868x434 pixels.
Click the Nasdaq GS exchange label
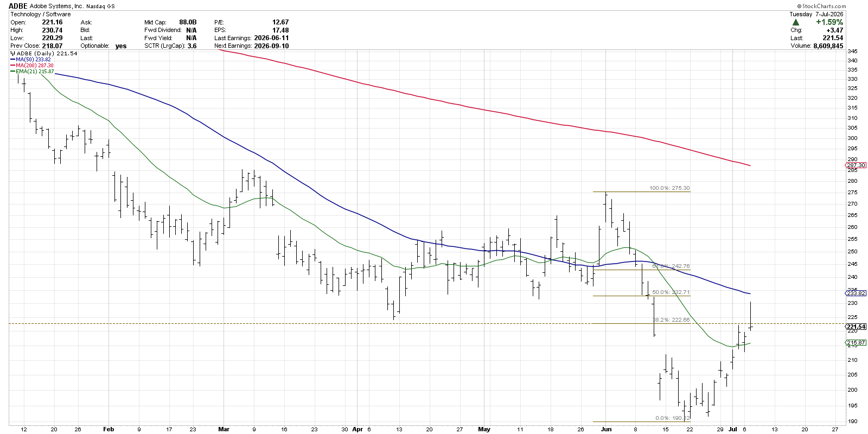(x=100, y=7)
